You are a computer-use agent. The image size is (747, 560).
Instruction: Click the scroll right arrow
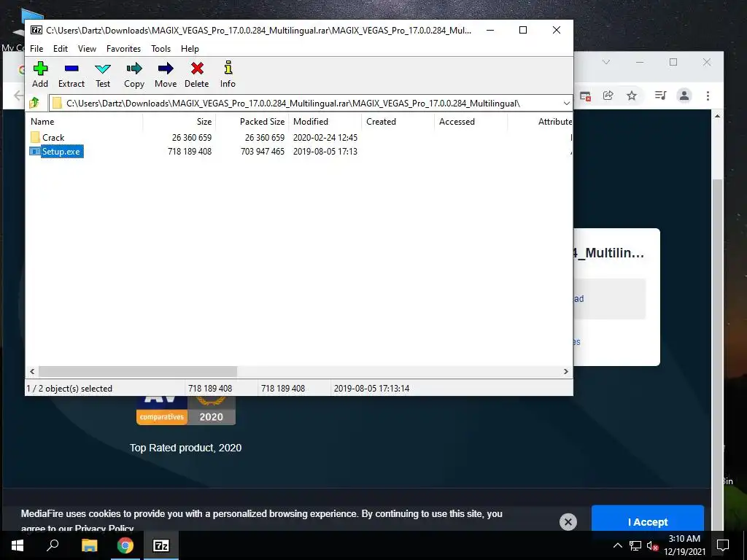click(566, 371)
